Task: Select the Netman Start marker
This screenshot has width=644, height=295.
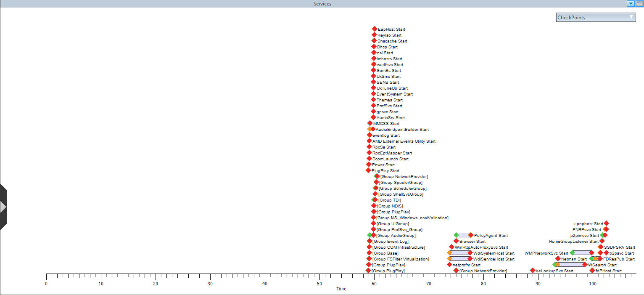Action: 558,259
